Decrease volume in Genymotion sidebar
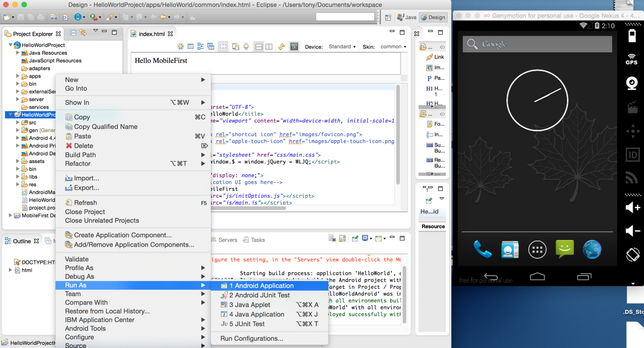This screenshot has width=644, height=348. pos(632,231)
